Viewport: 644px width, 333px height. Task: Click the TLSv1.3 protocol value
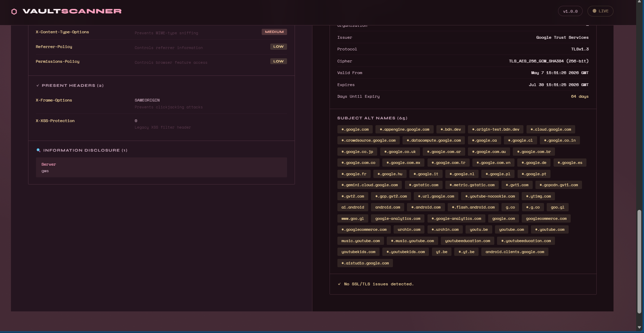(x=580, y=49)
